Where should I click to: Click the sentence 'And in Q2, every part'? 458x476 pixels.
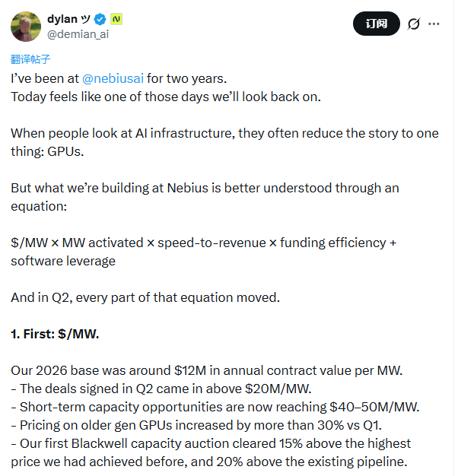point(145,297)
